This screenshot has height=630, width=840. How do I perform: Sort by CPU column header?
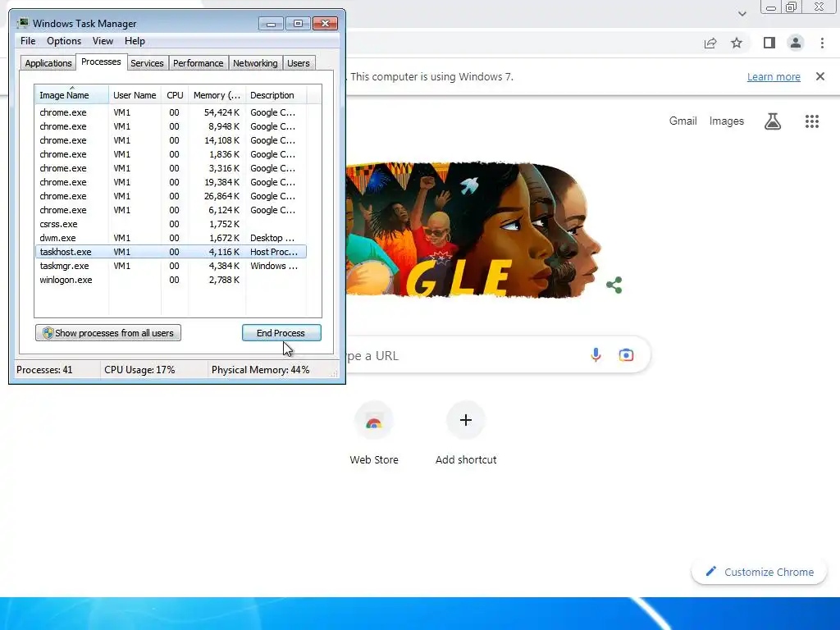tap(175, 95)
